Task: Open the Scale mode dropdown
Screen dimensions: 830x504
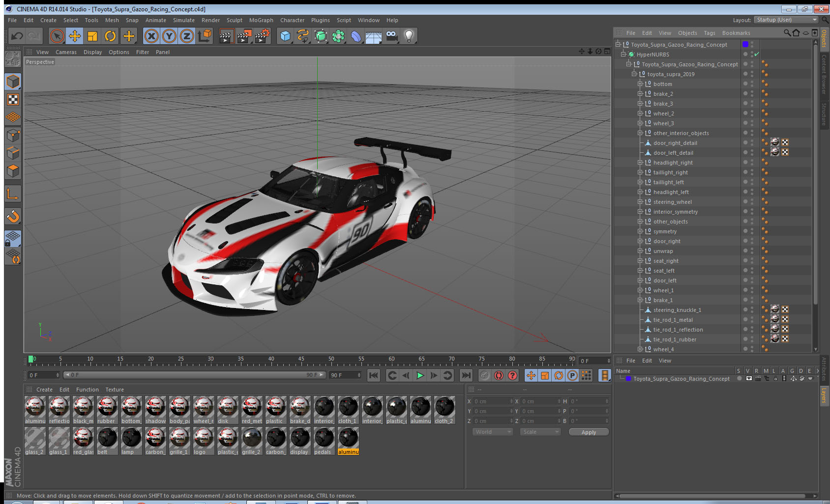Action: coord(540,432)
